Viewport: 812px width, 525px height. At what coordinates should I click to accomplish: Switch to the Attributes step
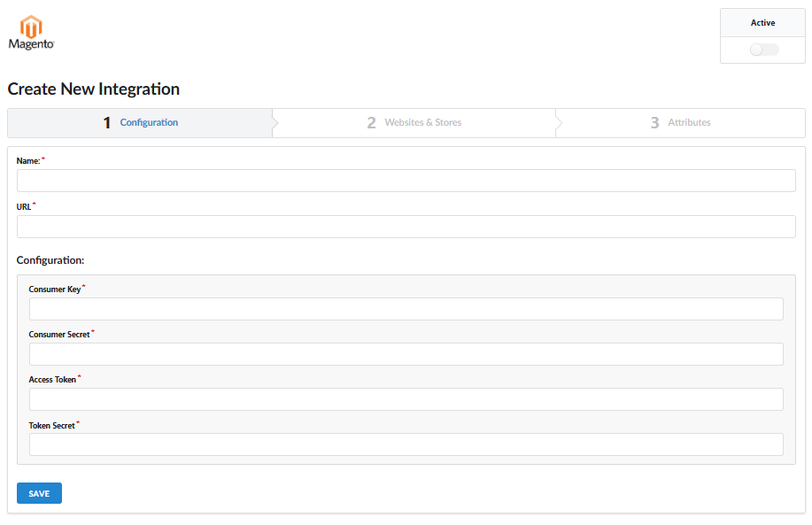(680, 123)
